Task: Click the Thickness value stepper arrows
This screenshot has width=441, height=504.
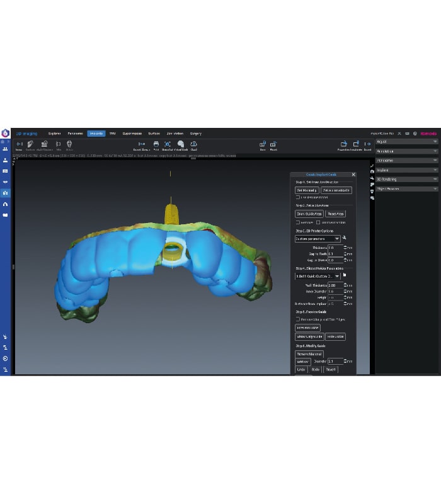Action: 345,248
